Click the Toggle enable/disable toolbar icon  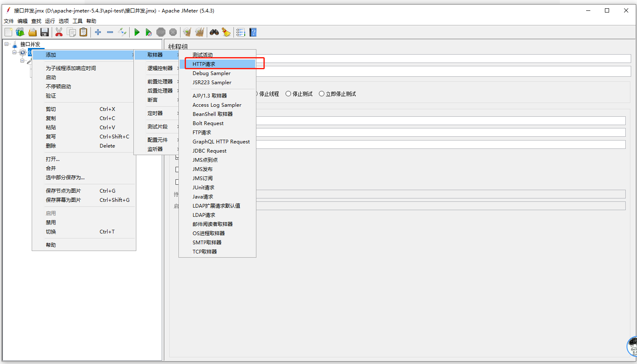[122, 32]
